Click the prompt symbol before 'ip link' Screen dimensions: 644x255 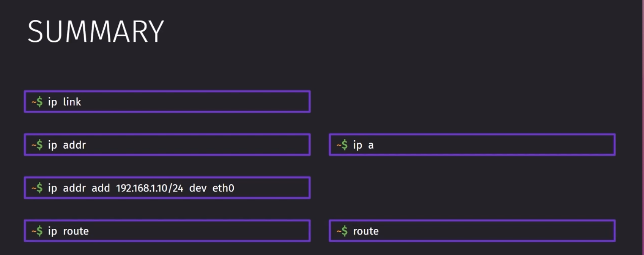[37, 102]
